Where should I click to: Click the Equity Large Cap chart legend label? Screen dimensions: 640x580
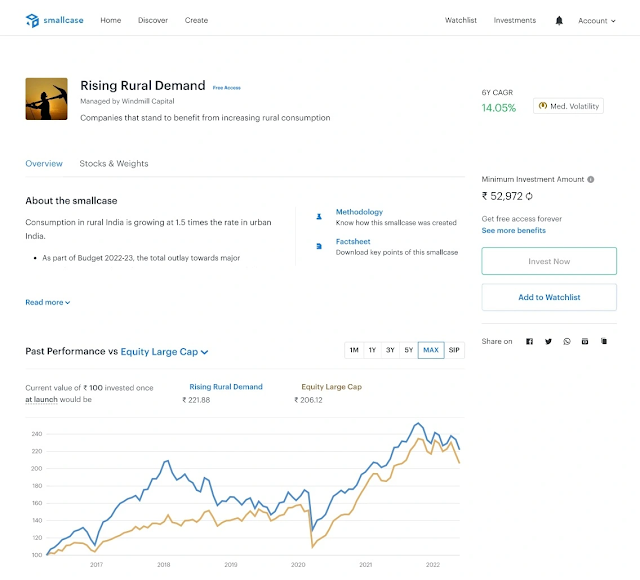click(x=331, y=387)
